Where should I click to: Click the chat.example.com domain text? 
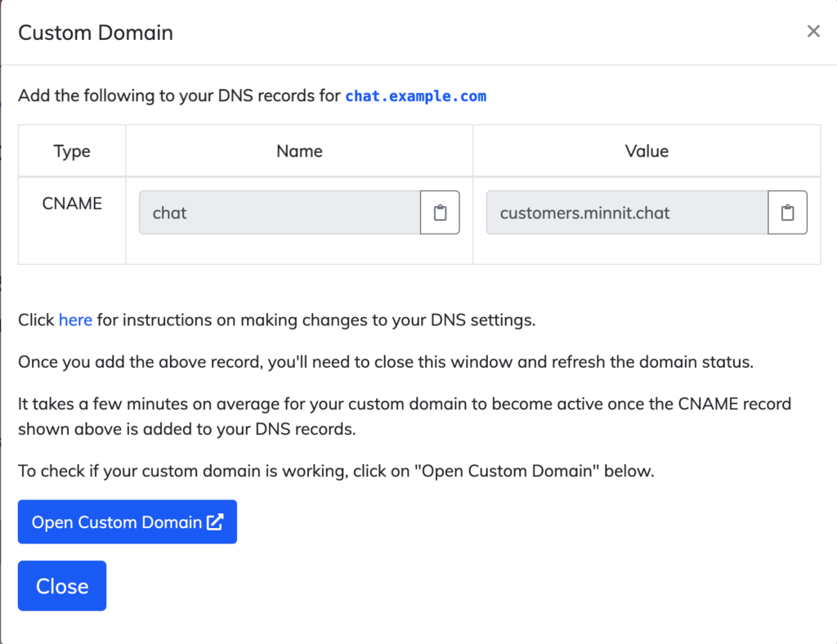pos(416,96)
